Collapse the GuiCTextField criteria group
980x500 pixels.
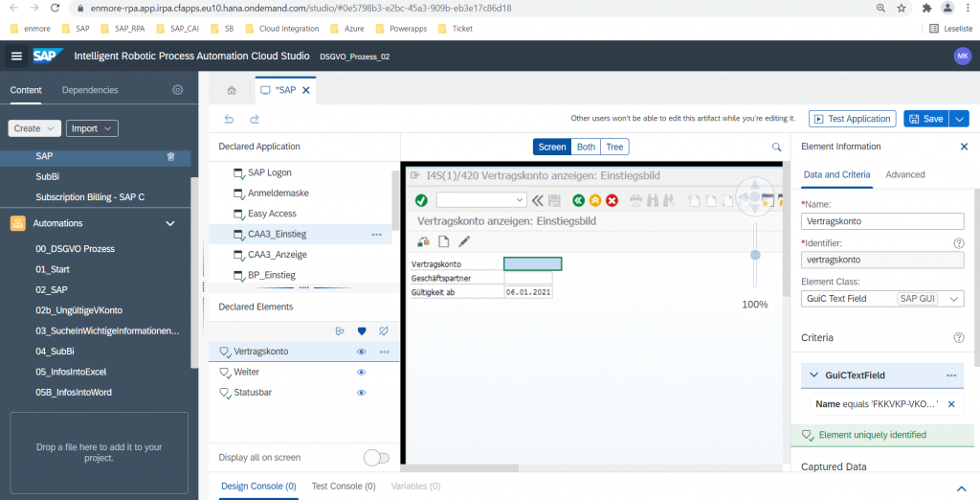813,375
